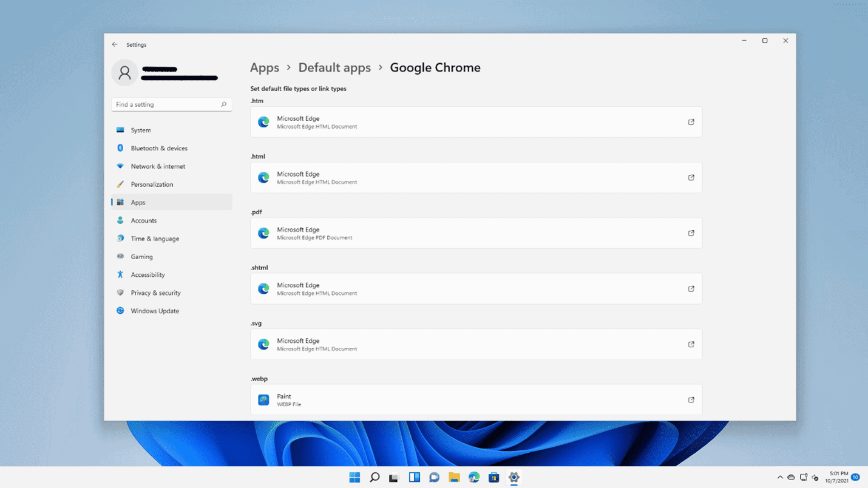Minimize the Settings window
The width and height of the screenshot is (868, 488).
(744, 41)
